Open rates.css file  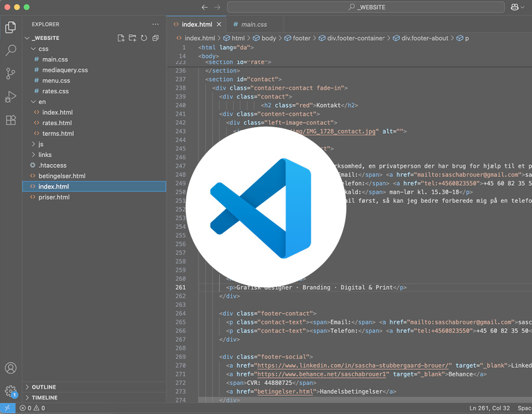tap(94, 91)
